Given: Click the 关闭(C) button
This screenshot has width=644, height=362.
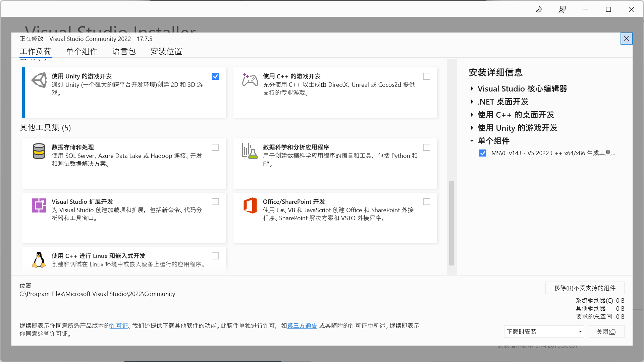Looking at the screenshot, I should pyautogui.click(x=606, y=331).
